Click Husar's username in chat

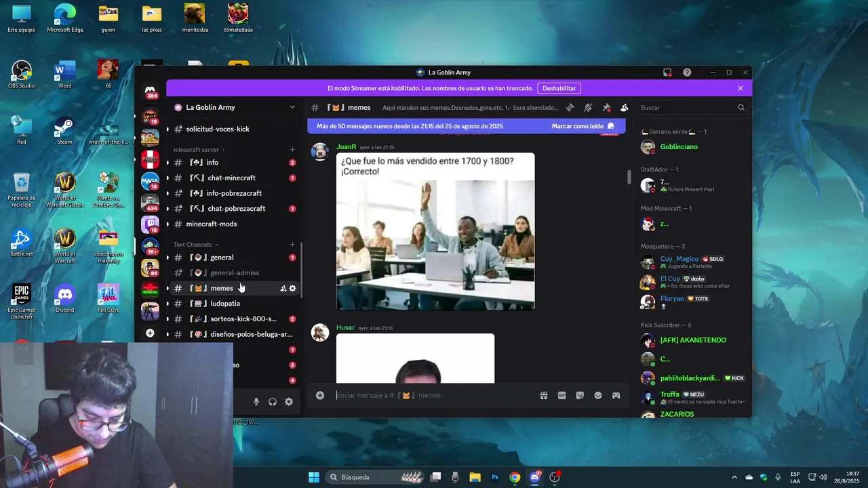coord(345,328)
